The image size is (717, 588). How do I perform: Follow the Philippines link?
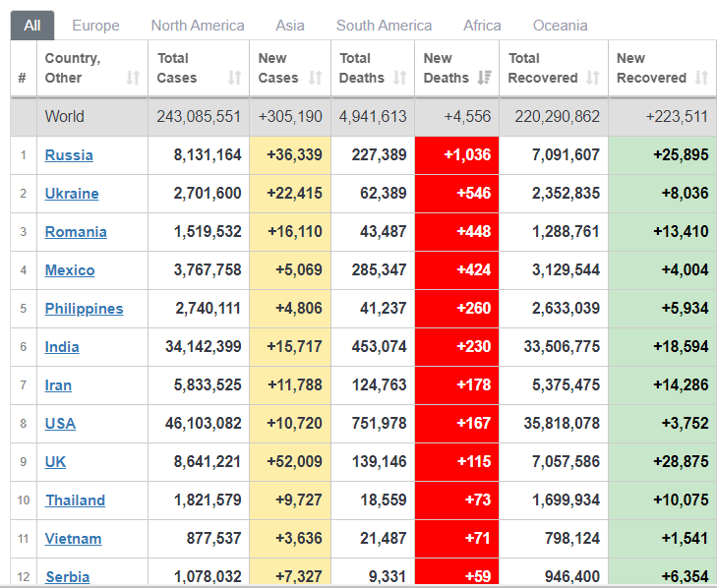pos(84,309)
